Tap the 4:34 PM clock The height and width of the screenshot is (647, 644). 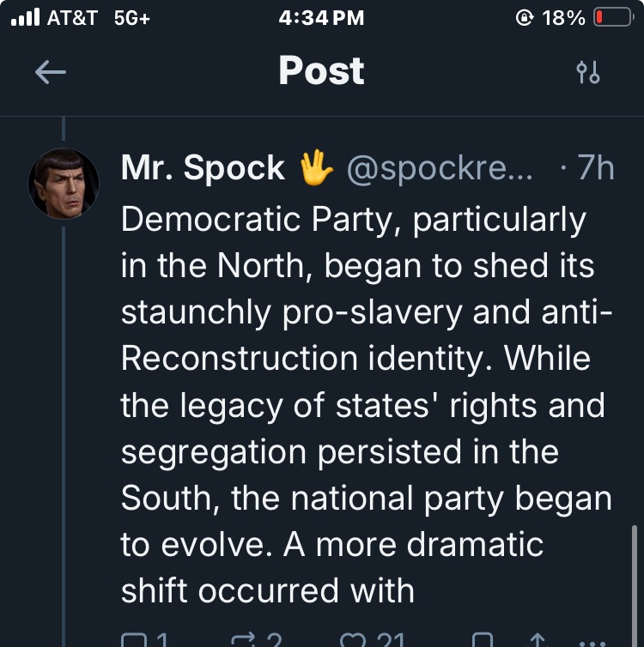point(321,18)
